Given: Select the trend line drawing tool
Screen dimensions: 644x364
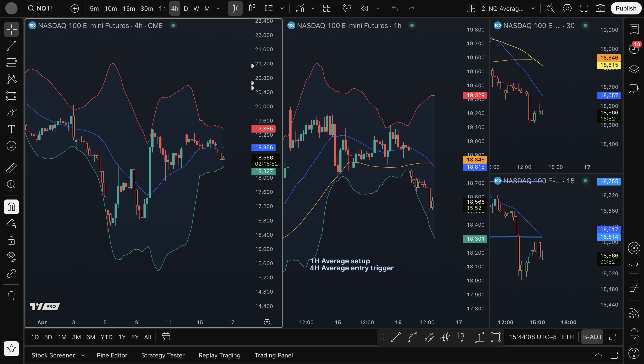Looking at the screenshot, I should [11, 46].
